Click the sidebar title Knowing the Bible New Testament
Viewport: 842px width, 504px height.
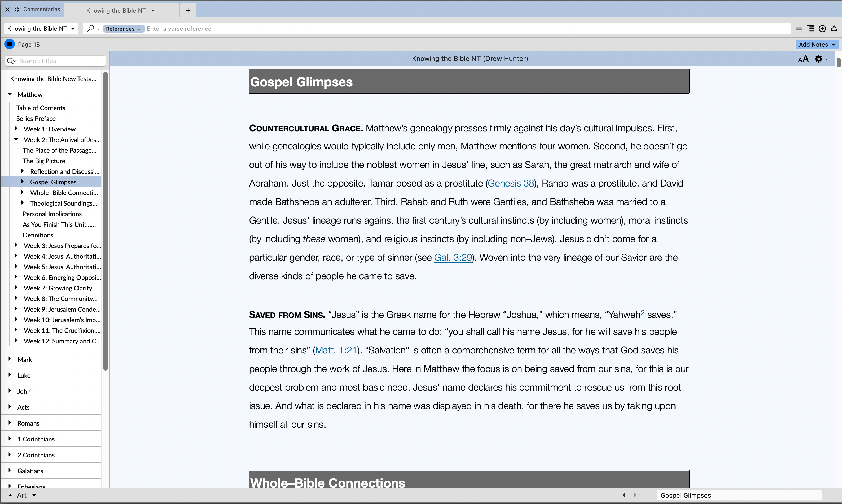coord(53,79)
